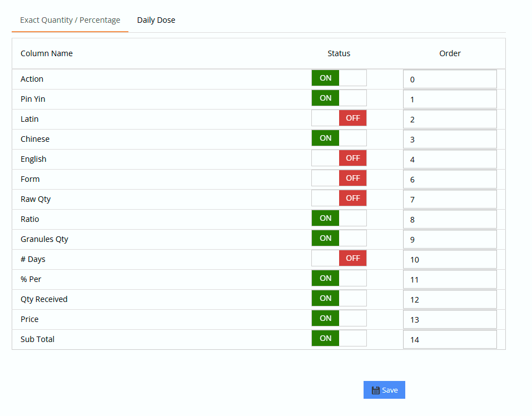Screen dimensions: 532x416
Task: Select the Latin row label
Action: (x=29, y=119)
